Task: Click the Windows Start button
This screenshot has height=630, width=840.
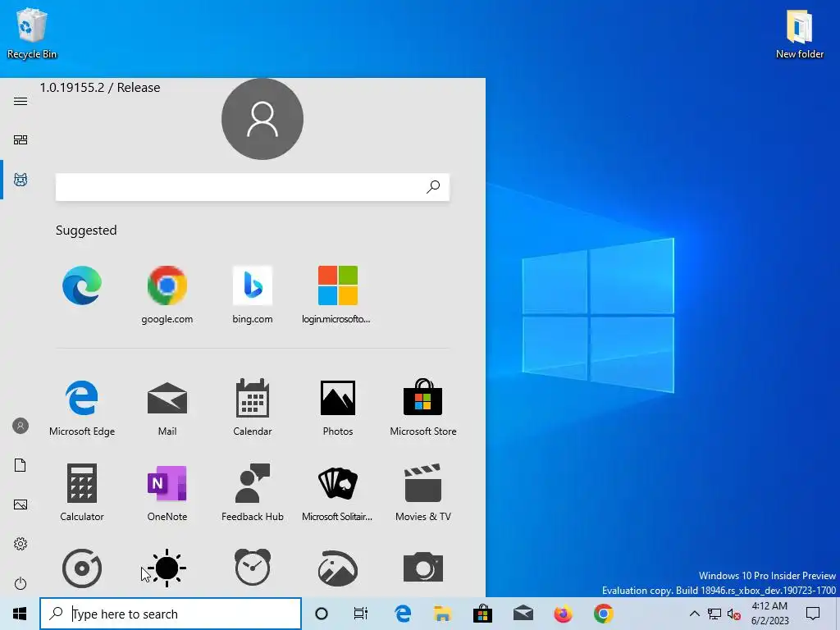Action: pyautogui.click(x=20, y=614)
